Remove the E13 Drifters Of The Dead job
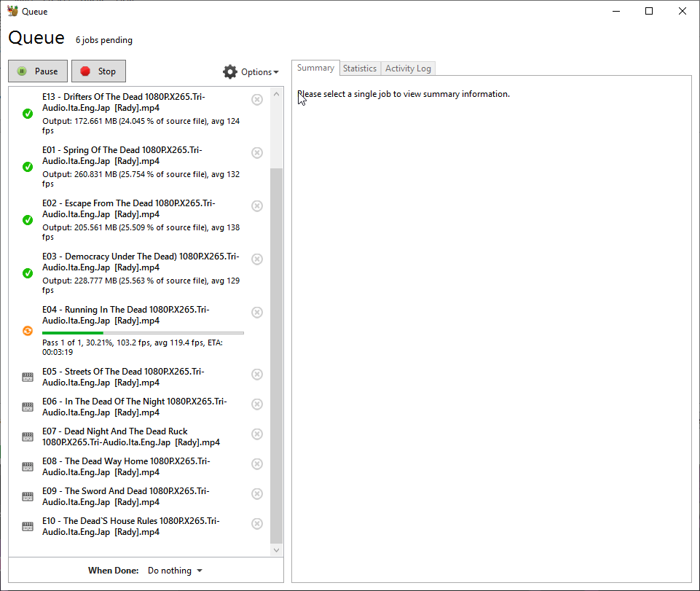Viewport: 700px width, 591px height. click(x=257, y=100)
